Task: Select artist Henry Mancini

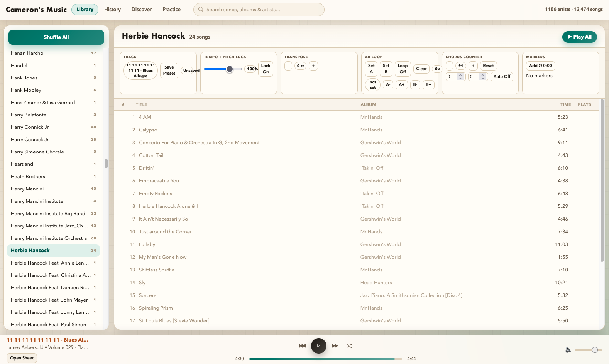Action: click(53, 189)
